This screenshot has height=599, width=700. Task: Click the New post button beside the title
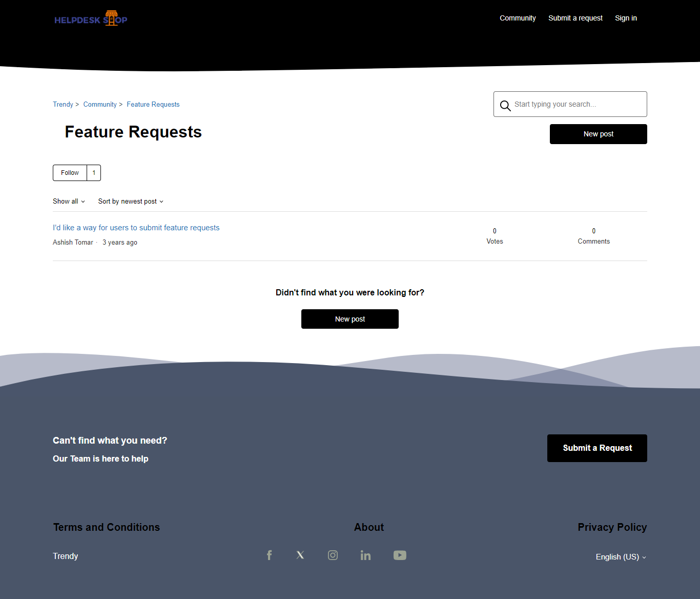(x=598, y=134)
